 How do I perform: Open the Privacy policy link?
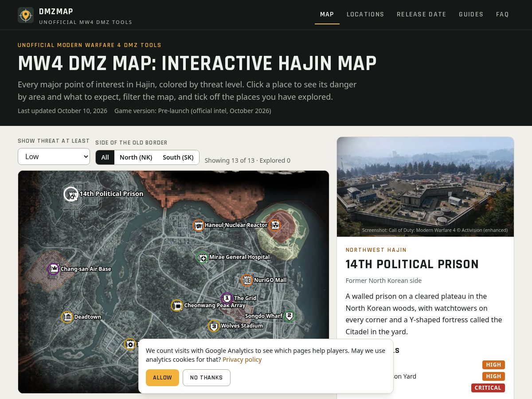pyautogui.click(x=242, y=360)
